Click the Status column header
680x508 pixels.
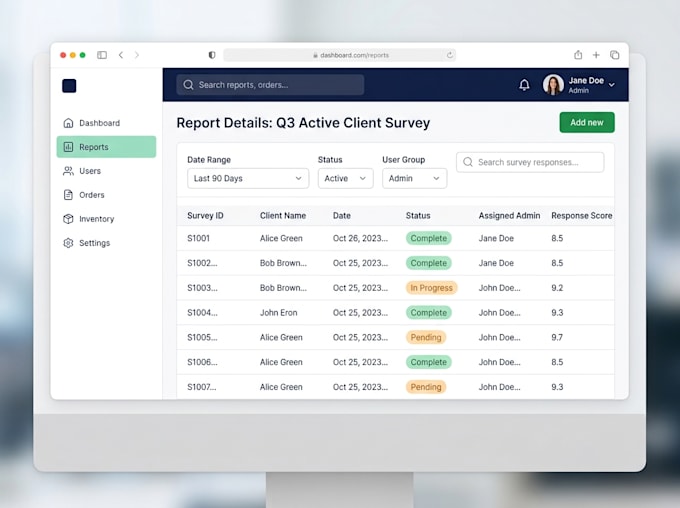[418, 216]
